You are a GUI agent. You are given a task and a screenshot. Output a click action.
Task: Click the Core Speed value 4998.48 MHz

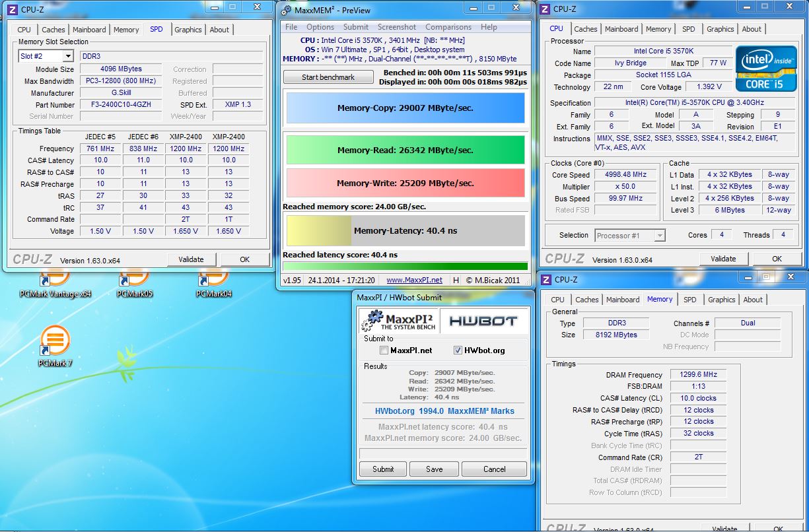coord(625,175)
